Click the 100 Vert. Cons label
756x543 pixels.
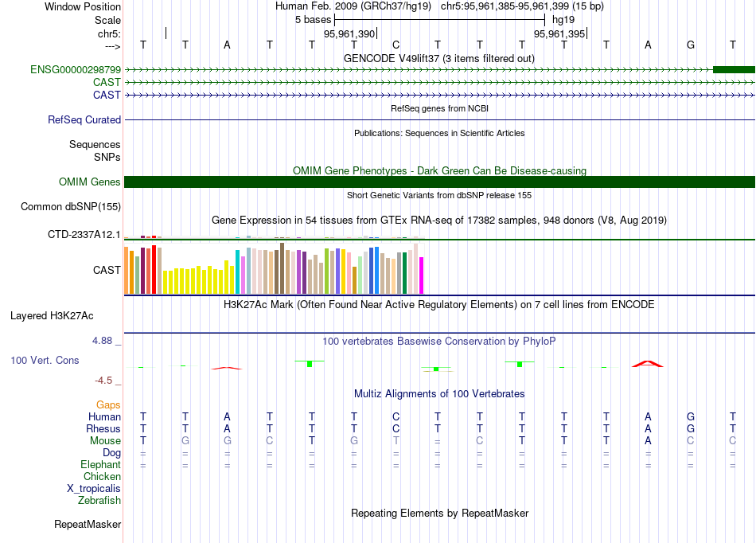45,360
